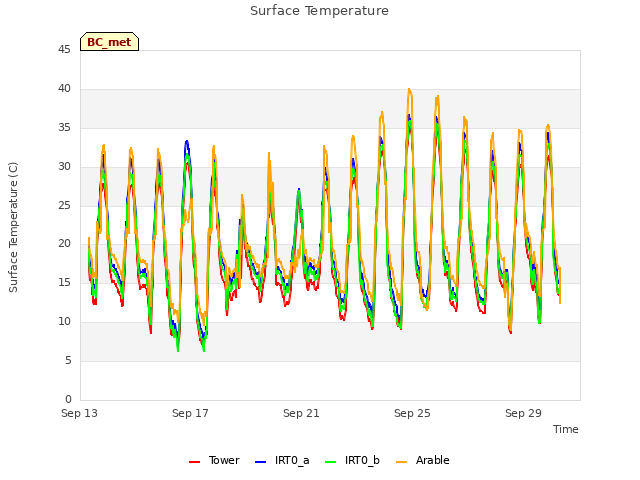The image size is (640, 480).
Task: Click the 35 y-axis tick label
Action: [64, 128]
